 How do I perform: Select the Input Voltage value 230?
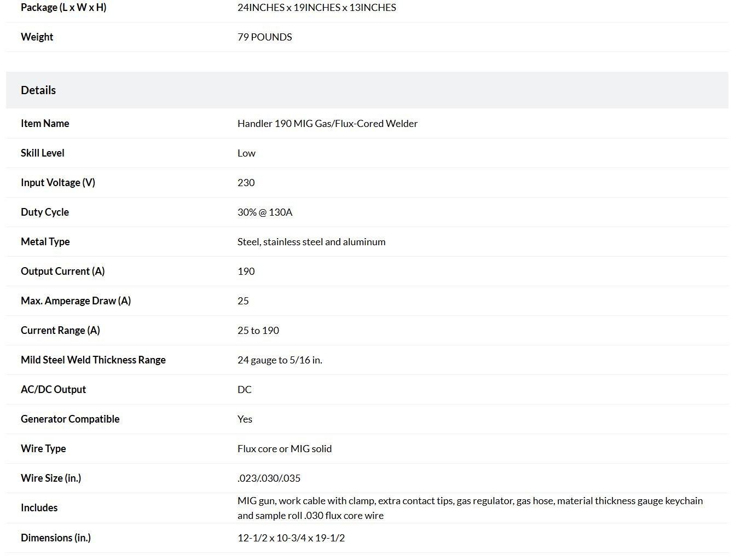click(246, 182)
